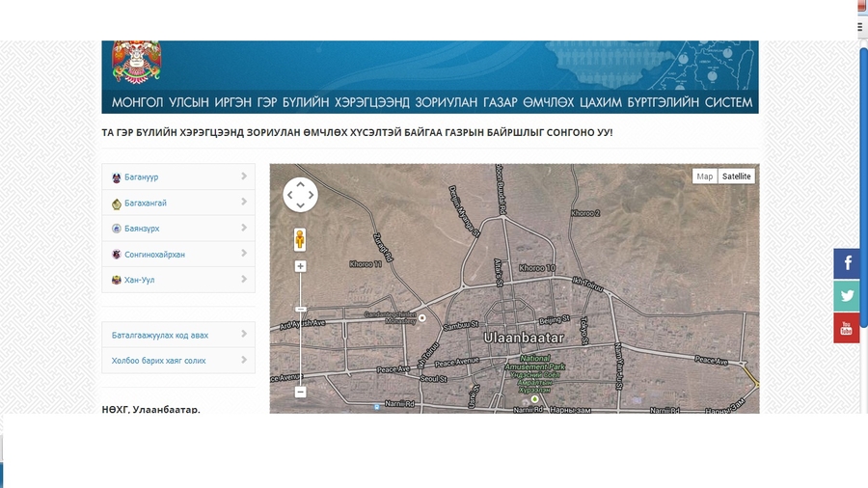Expand the Баянзүрх row chevron
The height and width of the screenshot is (488, 868).
(x=244, y=228)
